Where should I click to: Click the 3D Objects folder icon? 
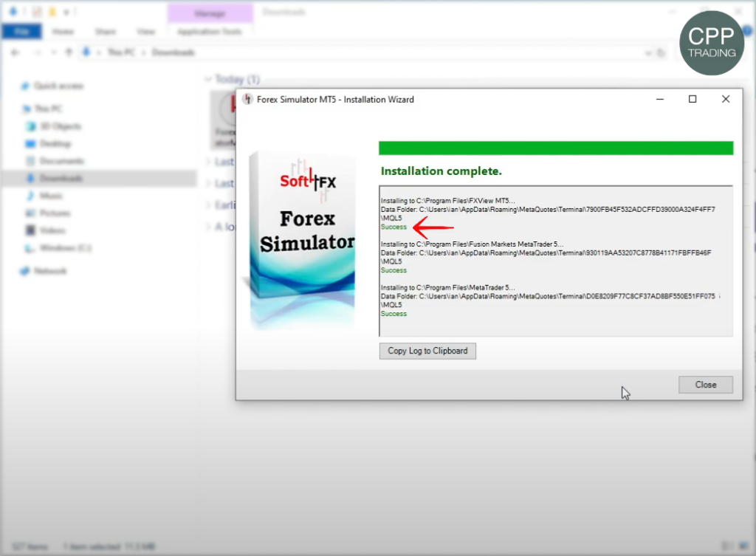30,126
